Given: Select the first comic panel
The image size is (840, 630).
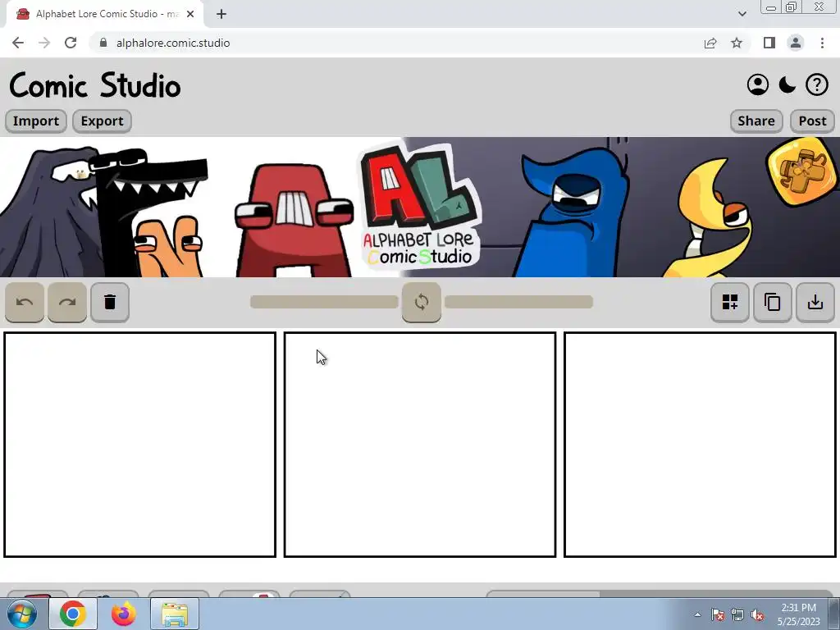Looking at the screenshot, I should click(x=139, y=445).
